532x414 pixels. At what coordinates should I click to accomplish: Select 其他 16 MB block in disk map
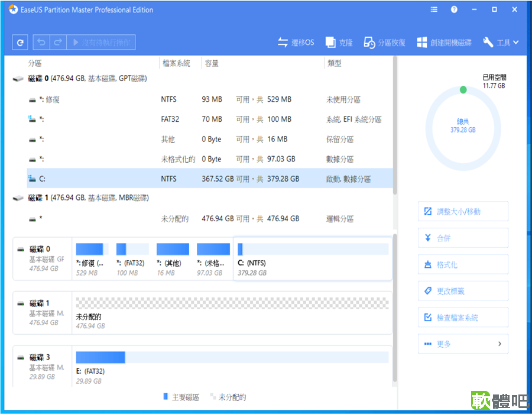pos(173,259)
